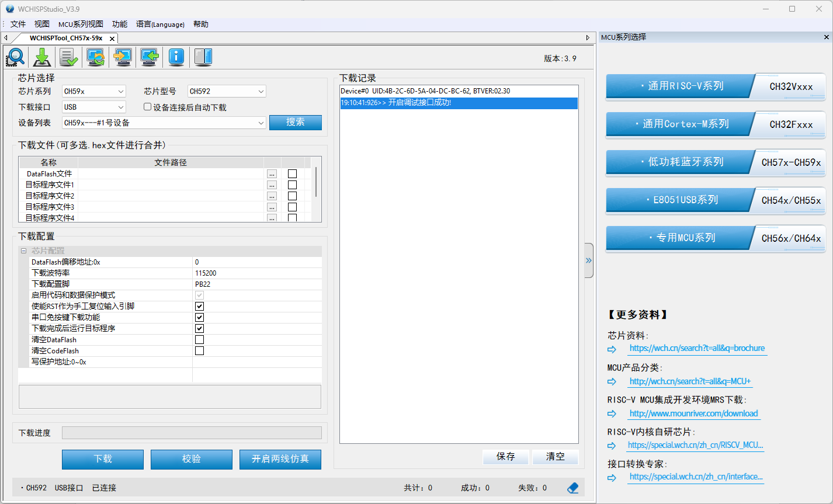Open the 视图 menu

pos(42,24)
